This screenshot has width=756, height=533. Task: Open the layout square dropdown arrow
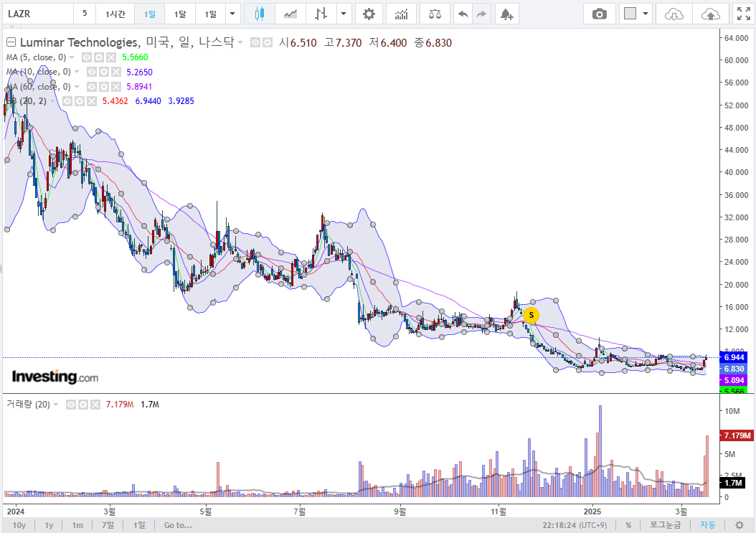[x=645, y=14]
